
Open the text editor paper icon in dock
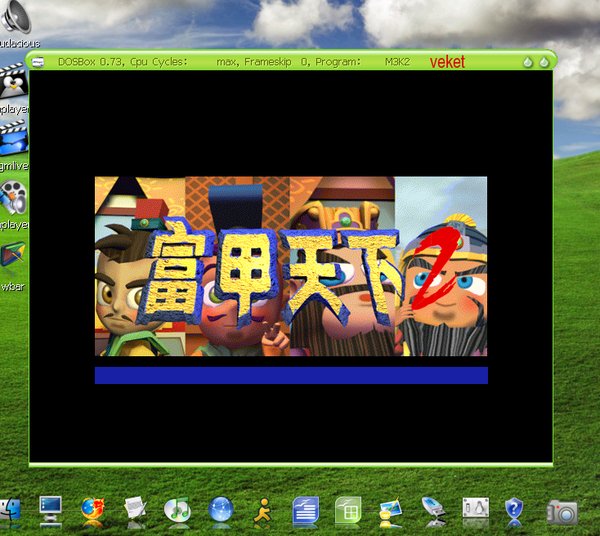point(135,508)
